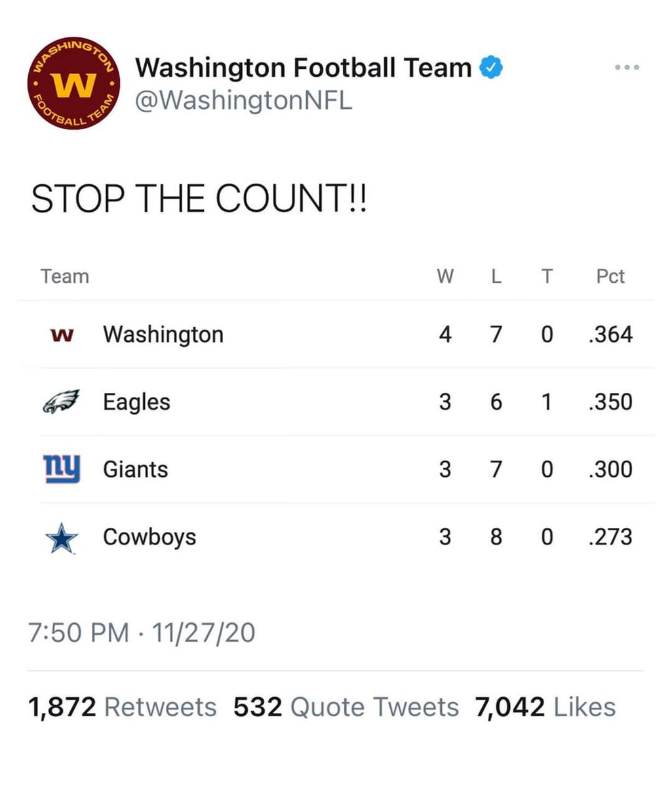Click the Giants ny logo
The image size is (672, 787).
coord(62,470)
